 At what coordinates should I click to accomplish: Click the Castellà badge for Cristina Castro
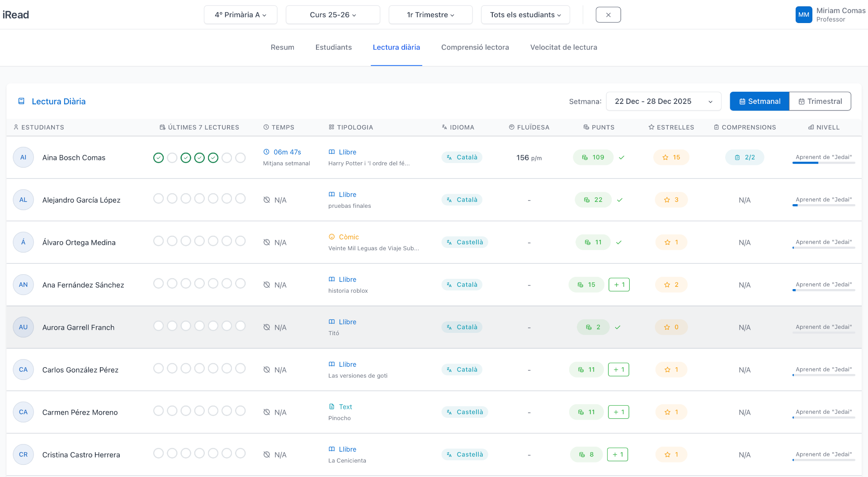pyautogui.click(x=465, y=454)
